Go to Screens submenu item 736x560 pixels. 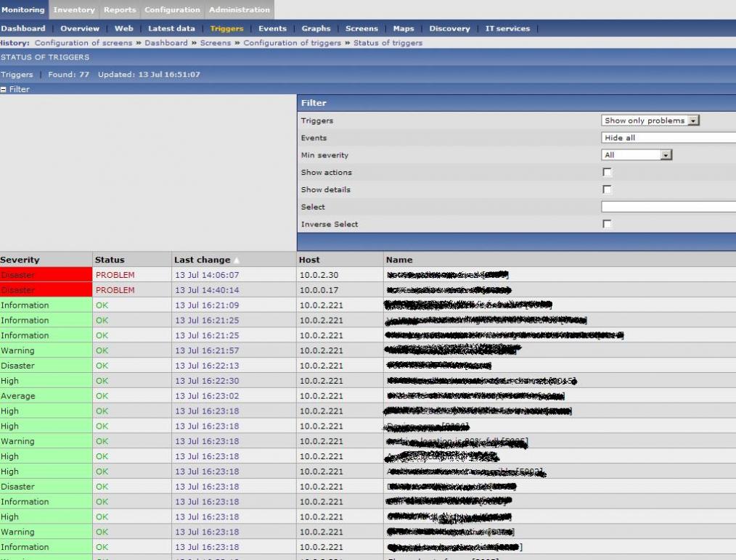(361, 28)
